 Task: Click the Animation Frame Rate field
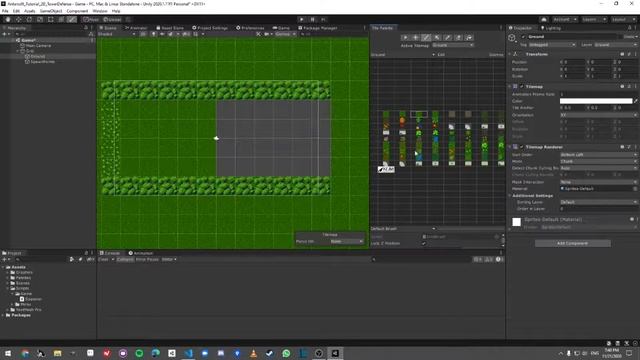tap(598, 94)
